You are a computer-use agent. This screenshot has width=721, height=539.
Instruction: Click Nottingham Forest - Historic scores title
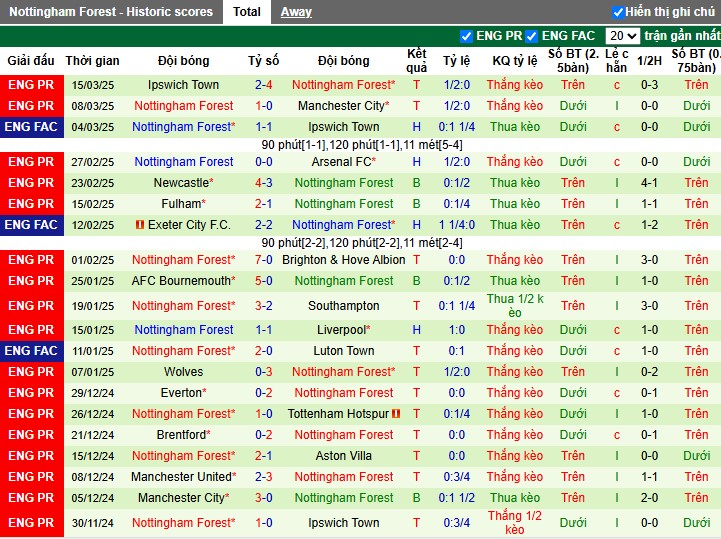(111, 12)
